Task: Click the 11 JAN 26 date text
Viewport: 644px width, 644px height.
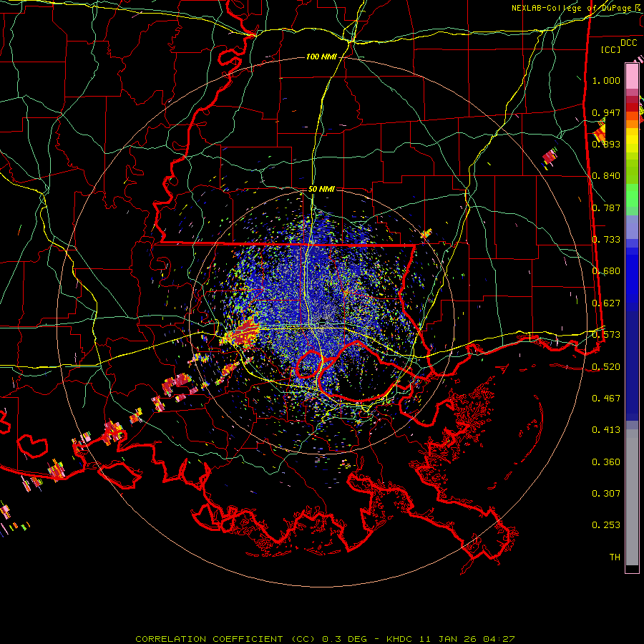Action: tap(449, 639)
